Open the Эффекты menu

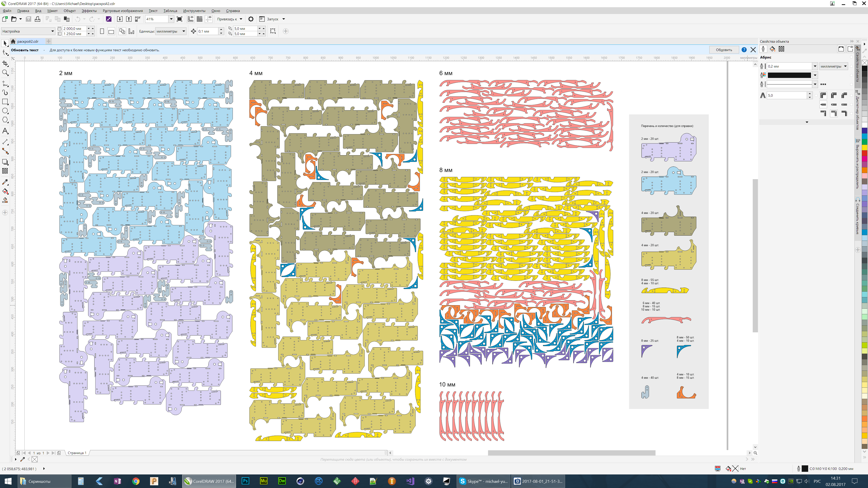coord(89,11)
